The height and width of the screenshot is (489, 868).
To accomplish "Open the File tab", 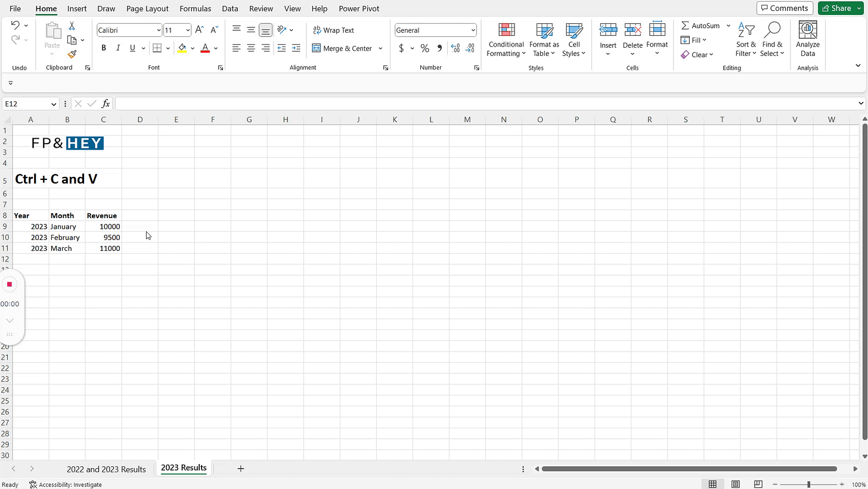I will (15, 8).
